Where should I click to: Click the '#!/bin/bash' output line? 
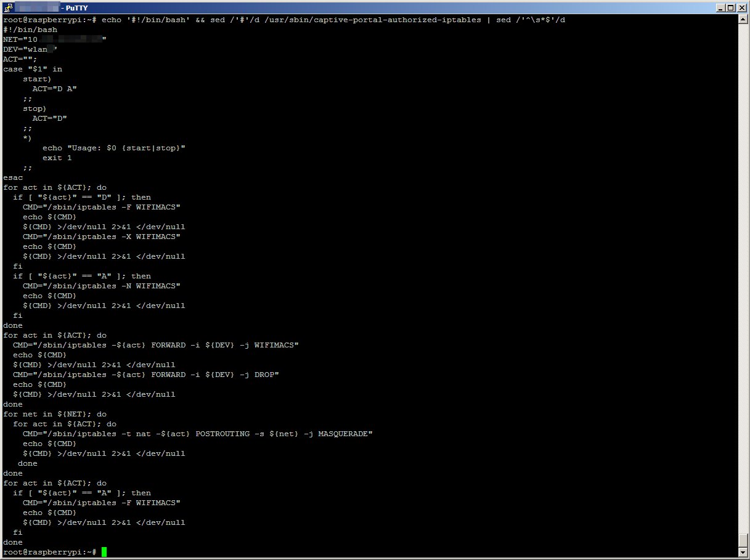tap(30, 30)
